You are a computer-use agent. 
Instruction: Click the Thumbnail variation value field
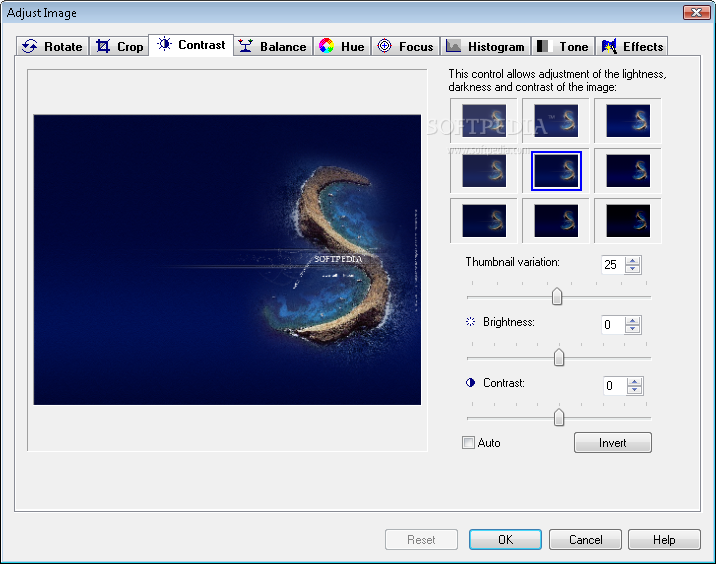click(613, 264)
